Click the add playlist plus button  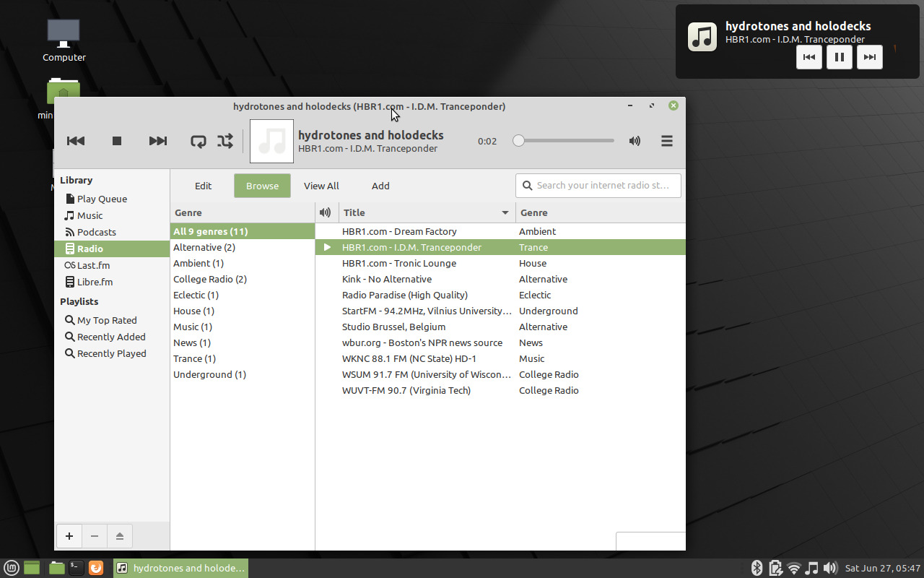[x=69, y=536]
